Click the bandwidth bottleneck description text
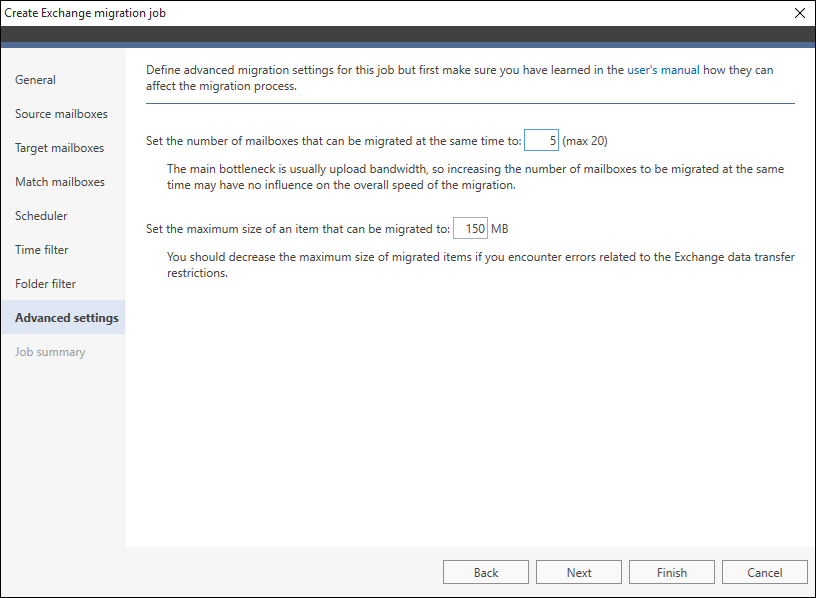 (x=475, y=177)
